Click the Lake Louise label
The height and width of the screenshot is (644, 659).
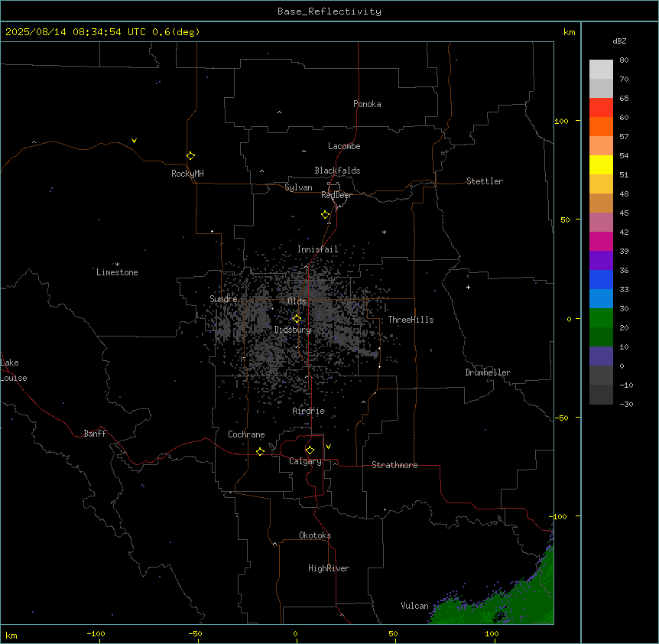(x=12, y=370)
